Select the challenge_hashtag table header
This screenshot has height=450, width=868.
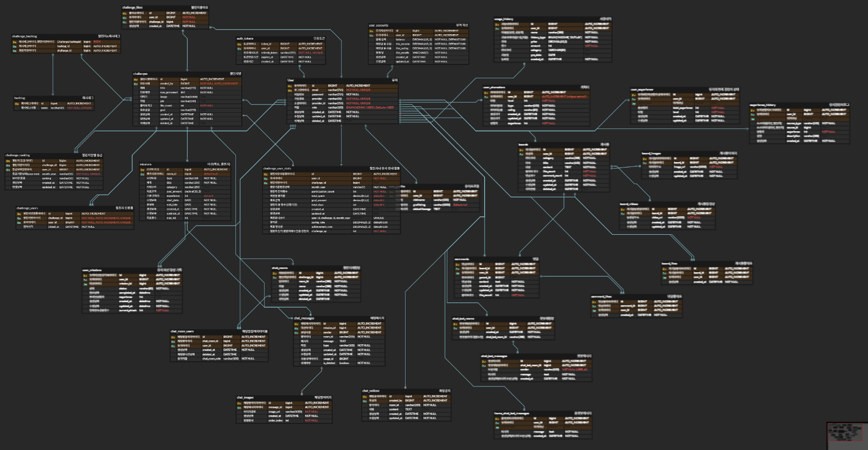pos(66,36)
